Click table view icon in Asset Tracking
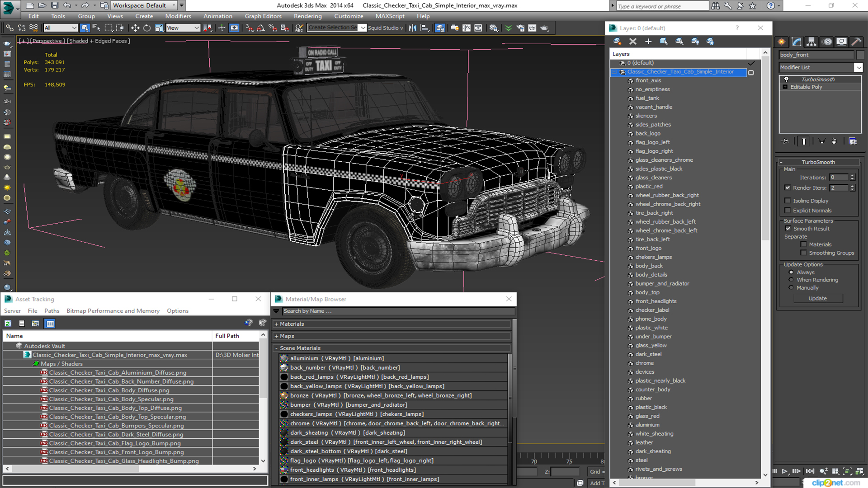The image size is (868, 488). [50, 324]
